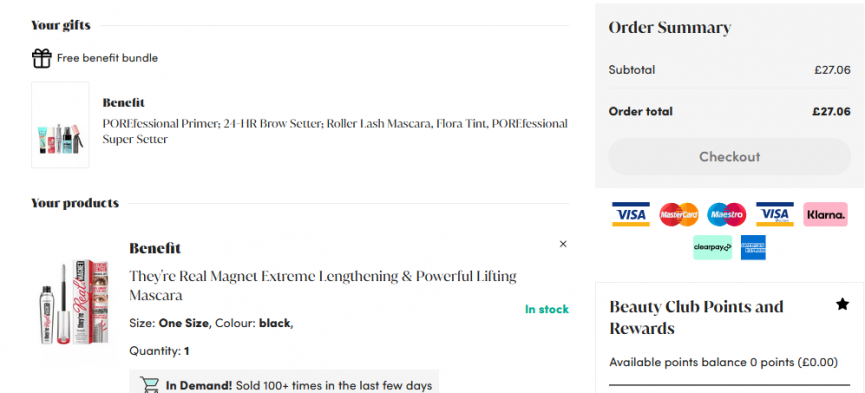Click the Klarna payment badge
Image resolution: width=865 pixels, height=393 pixels.
click(825, 214)
